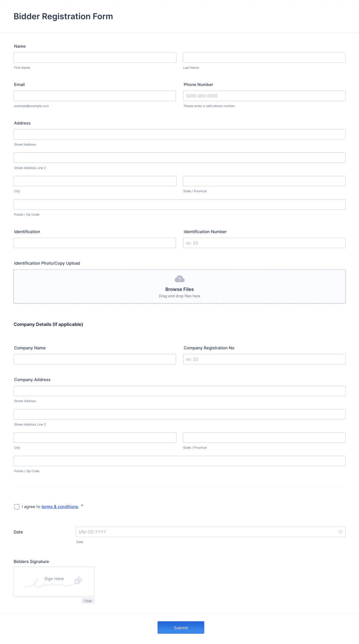Click the City field in the Address section
The image size is (359, 644).
95,181
